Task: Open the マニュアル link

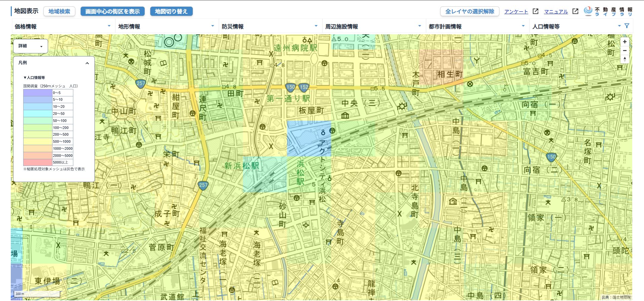Action: 556,11
